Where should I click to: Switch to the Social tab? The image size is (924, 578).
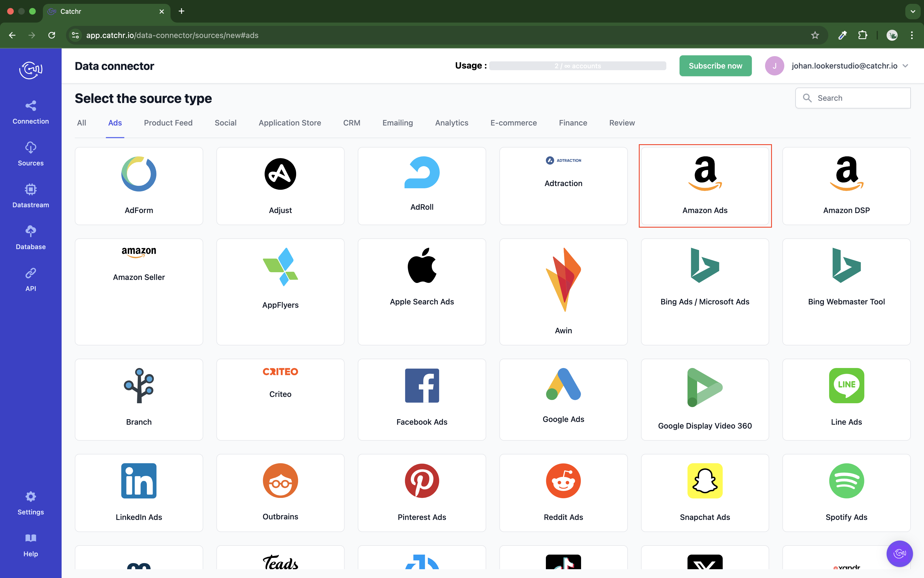click(225, 123)
